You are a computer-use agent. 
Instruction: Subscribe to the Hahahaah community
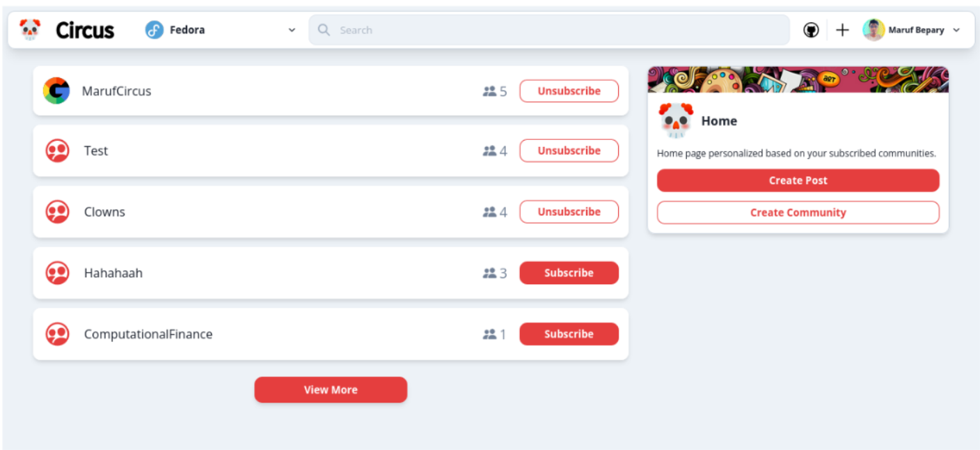[569, 273]
